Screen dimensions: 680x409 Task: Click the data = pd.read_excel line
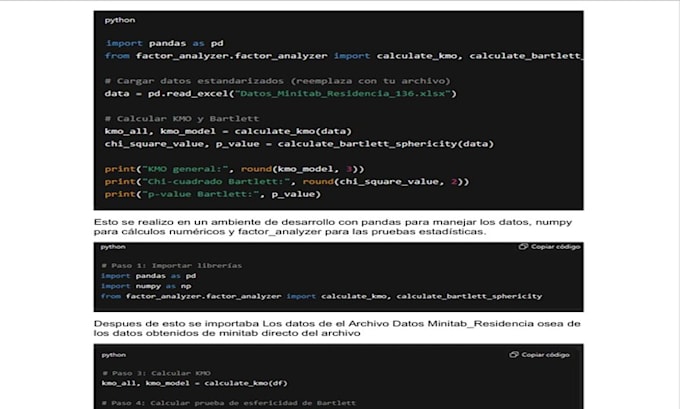(x=280, y=94)
